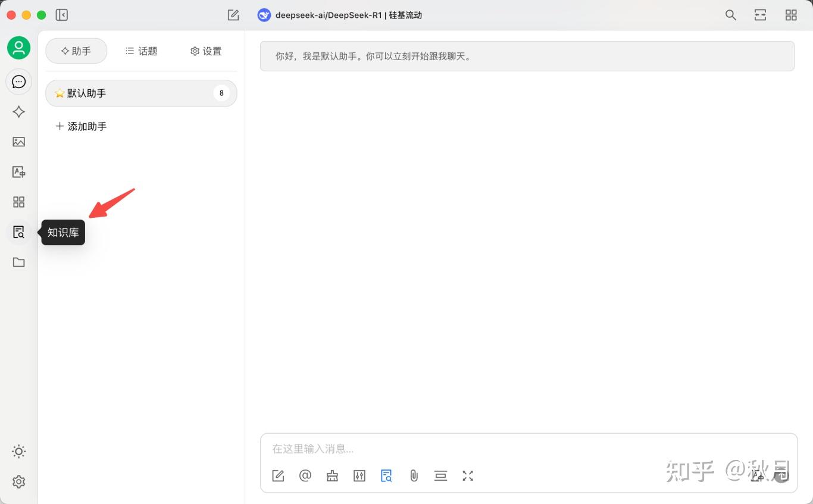This screenshot has width=813, height=504.
Task: Open the translate sidebar icon
Action: (x=19, y=172)
